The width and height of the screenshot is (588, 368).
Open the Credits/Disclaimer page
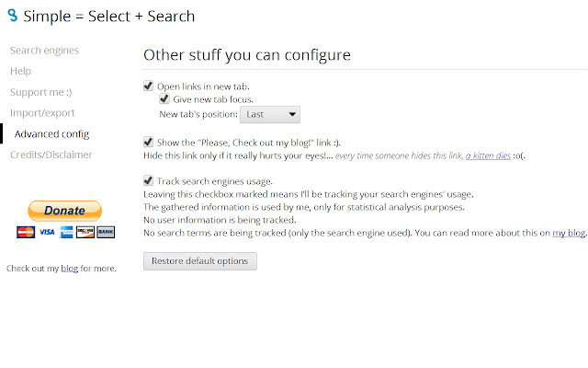point(51,155)
